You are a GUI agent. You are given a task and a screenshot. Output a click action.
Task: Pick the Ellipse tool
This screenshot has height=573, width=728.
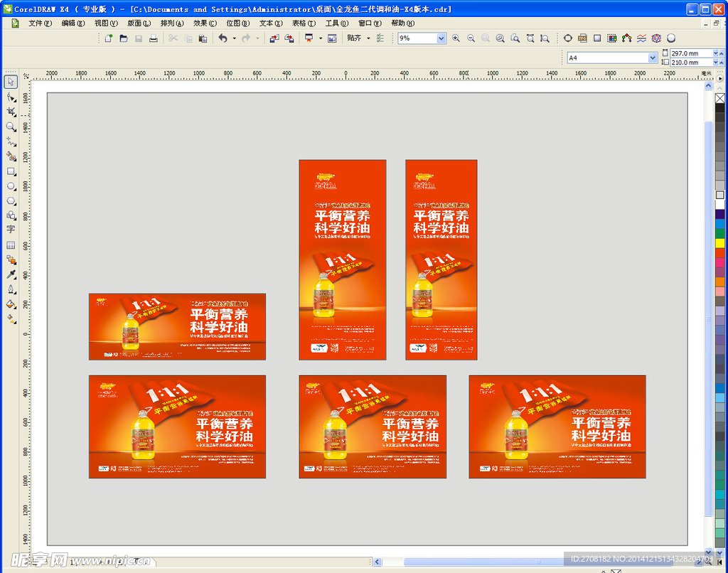tap(11, 186)
